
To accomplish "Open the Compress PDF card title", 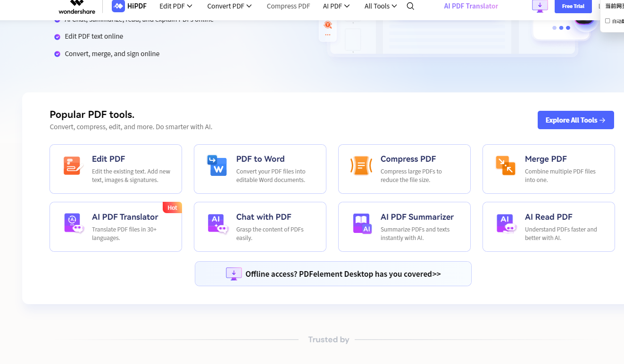I will pos(408,159).
